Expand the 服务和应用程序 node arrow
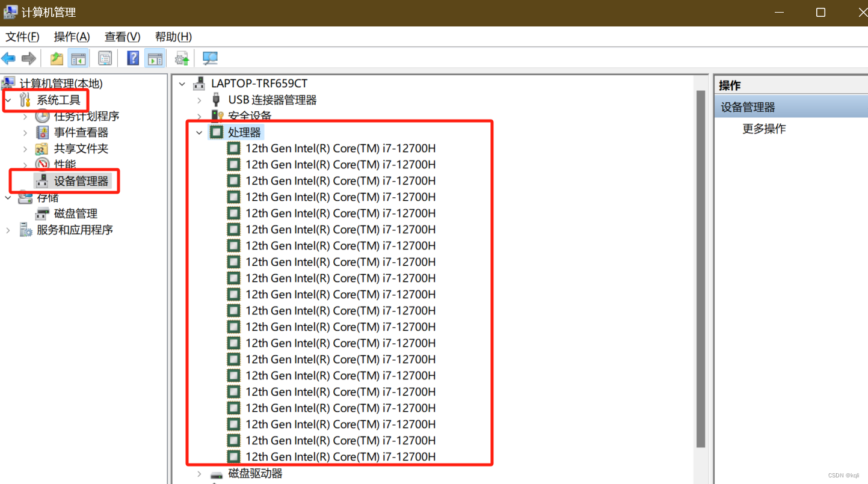868x484 pixels. coord(8,230)
